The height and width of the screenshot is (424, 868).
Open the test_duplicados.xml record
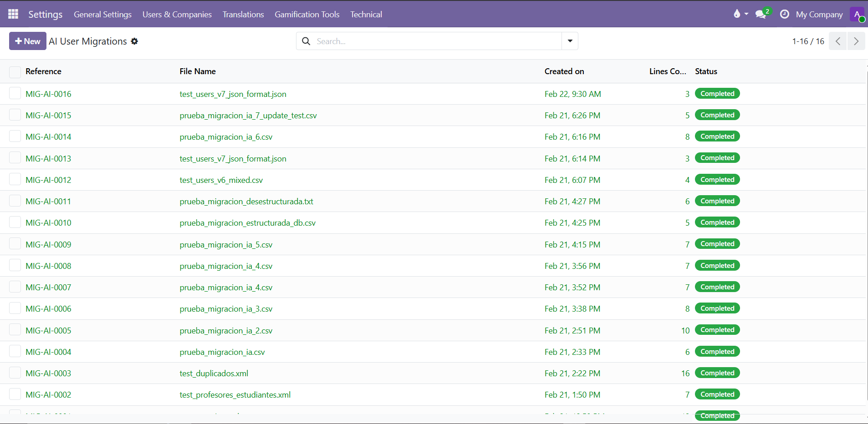[214, 374]
